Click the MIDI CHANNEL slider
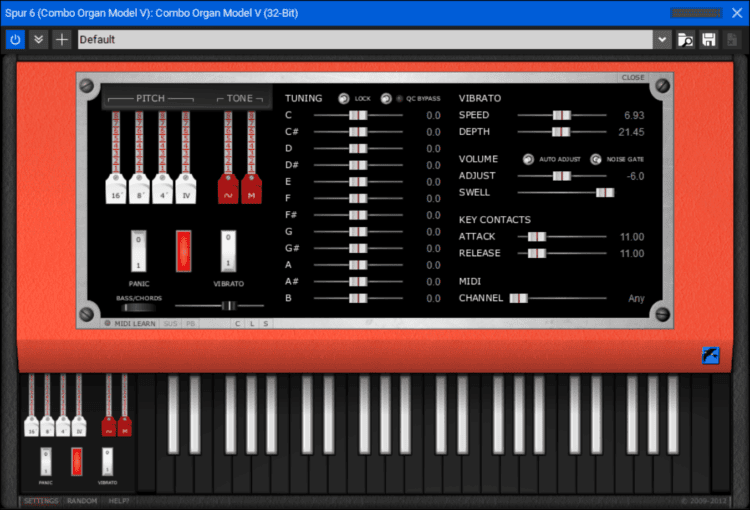This screenshot has height=510, width=750. (558, 299)
